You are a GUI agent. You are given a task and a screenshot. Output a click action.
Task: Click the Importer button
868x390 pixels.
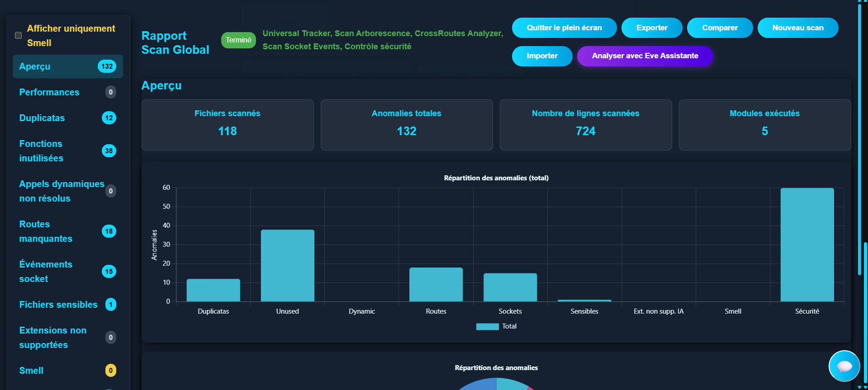tap(542, 56)
